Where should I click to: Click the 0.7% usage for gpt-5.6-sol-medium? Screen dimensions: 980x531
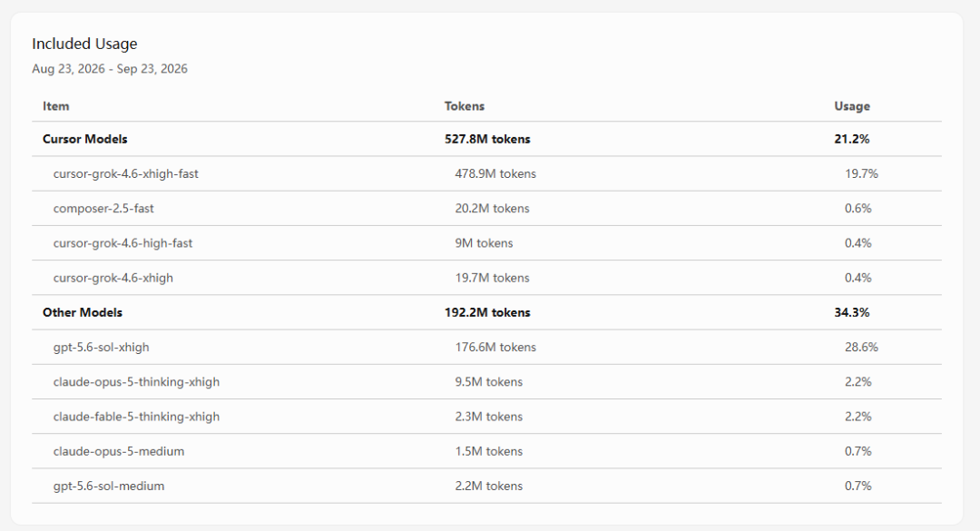tap(858, 486)
